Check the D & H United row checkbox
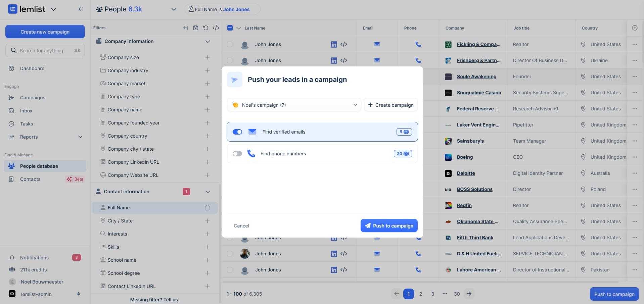This screenshot has width=644, height=304. 230,254
